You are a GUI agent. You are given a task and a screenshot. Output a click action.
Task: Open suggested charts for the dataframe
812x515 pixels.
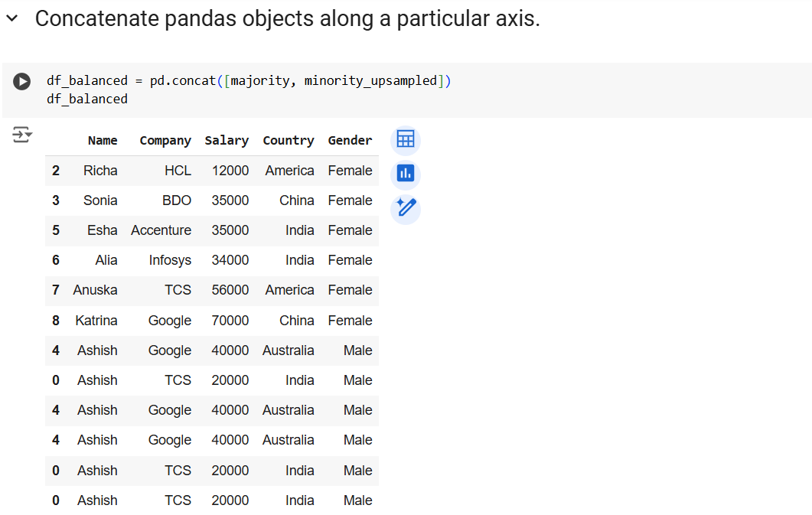(406, 174)
